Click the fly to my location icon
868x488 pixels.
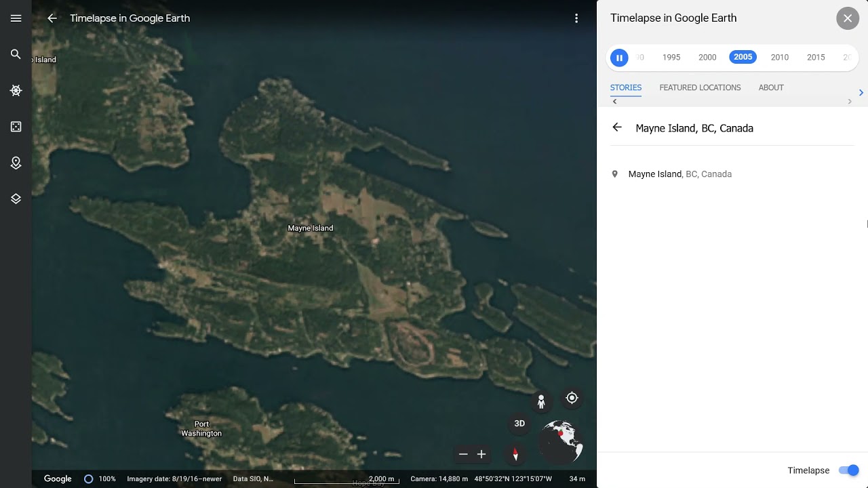tap(572, 398)
